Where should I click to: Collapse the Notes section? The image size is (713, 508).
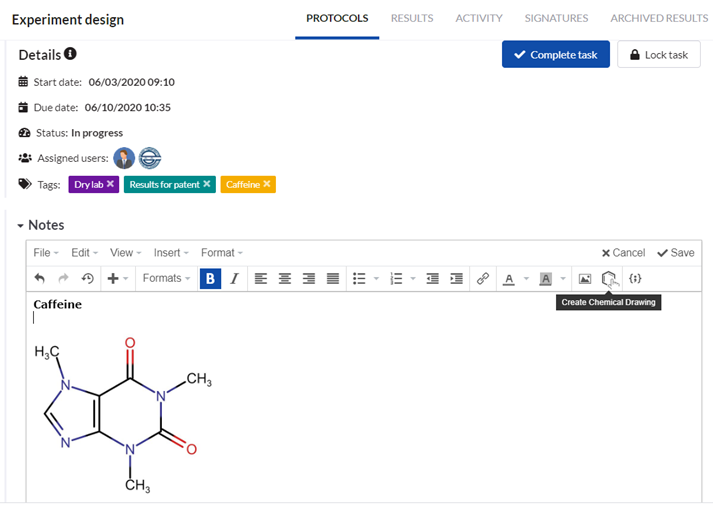(x=20, y=226)
